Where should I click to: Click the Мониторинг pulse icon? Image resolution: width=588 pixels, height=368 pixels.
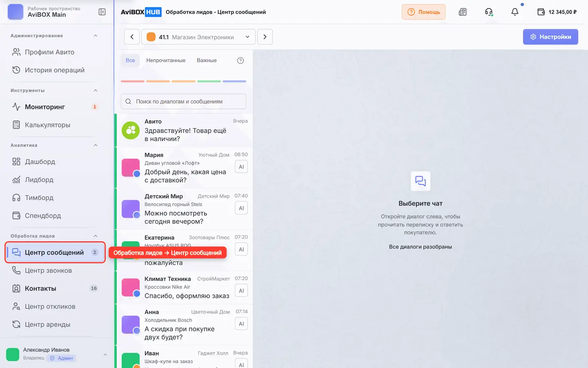coord(16,107)
